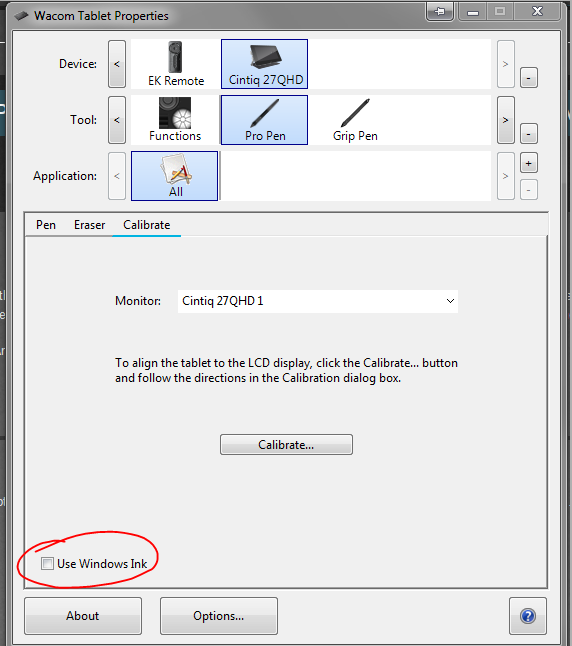
Task: Click the Calibrate... button
Action: [x=286, y=445]
